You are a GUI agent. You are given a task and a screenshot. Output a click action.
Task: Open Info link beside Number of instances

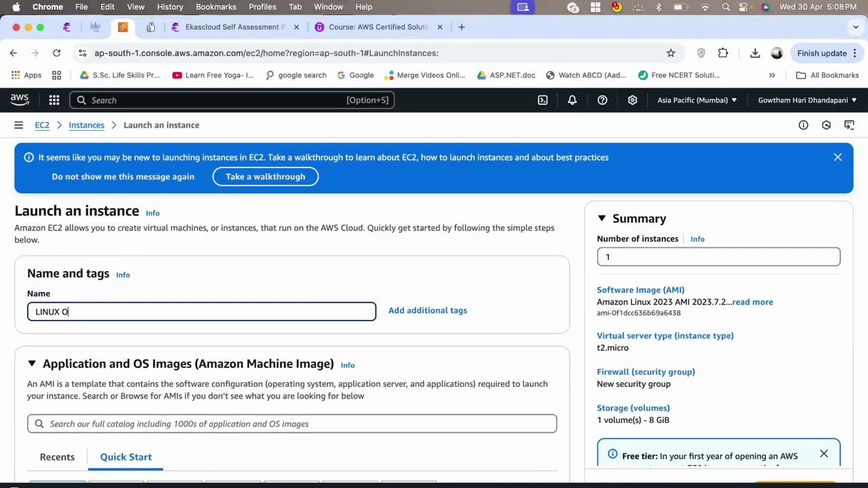click(x=697, y=239)
